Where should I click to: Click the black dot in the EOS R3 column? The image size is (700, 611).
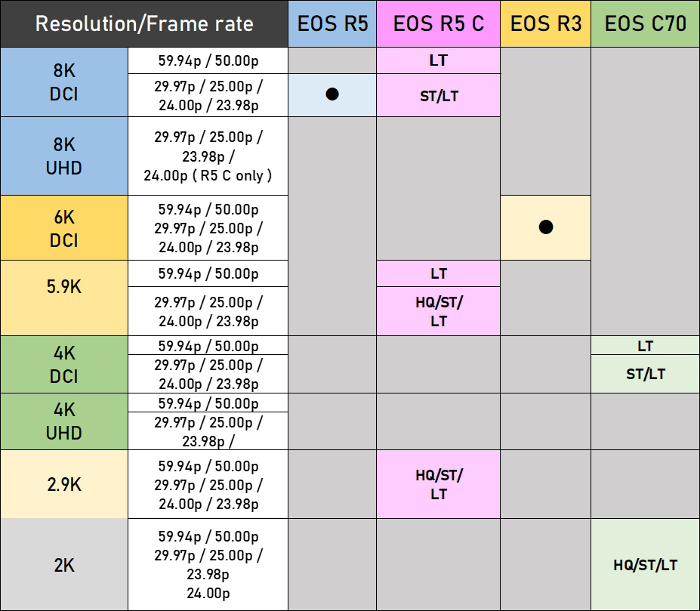click(546, 227)
